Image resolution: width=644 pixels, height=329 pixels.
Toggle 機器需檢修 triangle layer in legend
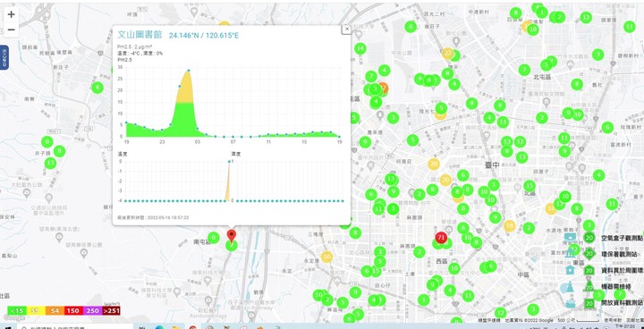coord(589,286)
